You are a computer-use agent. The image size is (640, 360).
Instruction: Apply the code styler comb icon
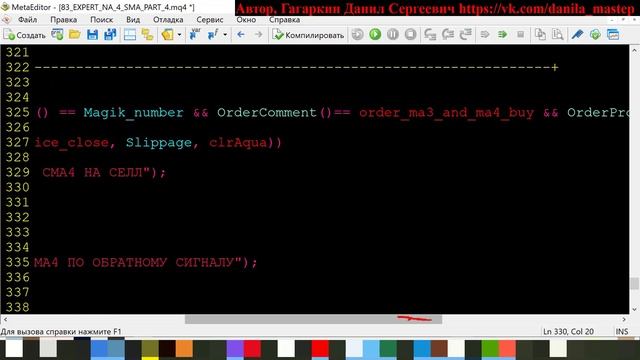pyautogui.click(x=577, y=35)
